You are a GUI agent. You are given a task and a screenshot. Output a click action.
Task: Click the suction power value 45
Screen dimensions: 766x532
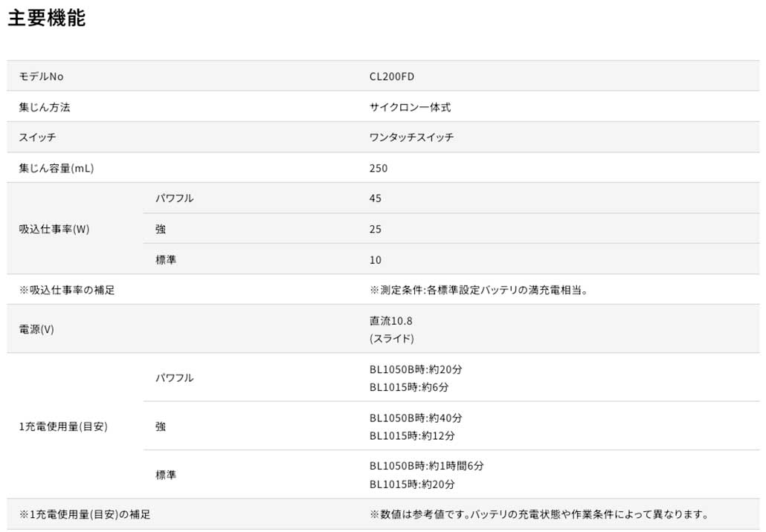click(375, 198)
